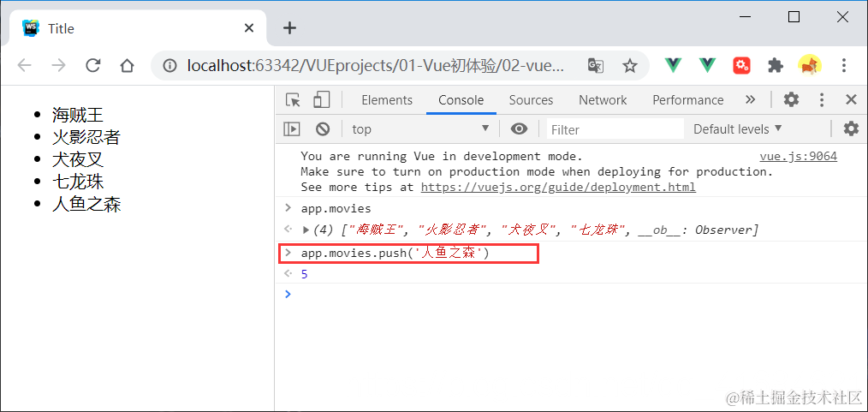
Task: Select the Title browser tab
Action: [x=139, y=28]
